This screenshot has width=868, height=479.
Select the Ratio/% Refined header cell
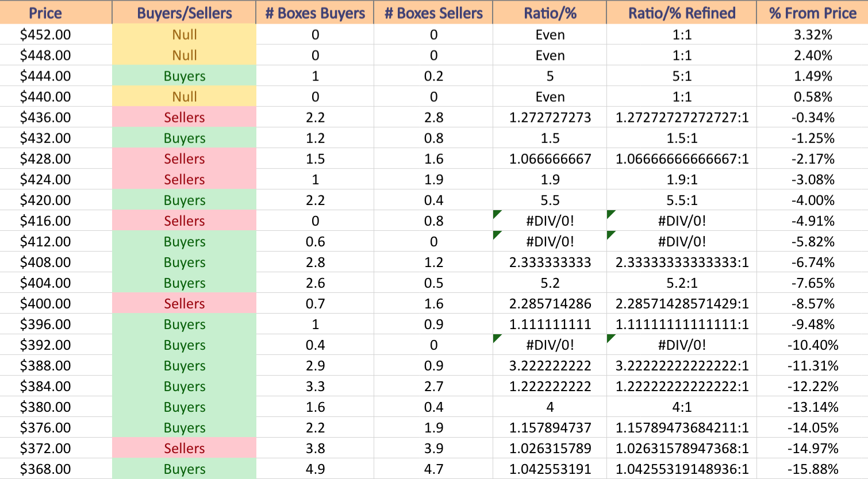682,12
